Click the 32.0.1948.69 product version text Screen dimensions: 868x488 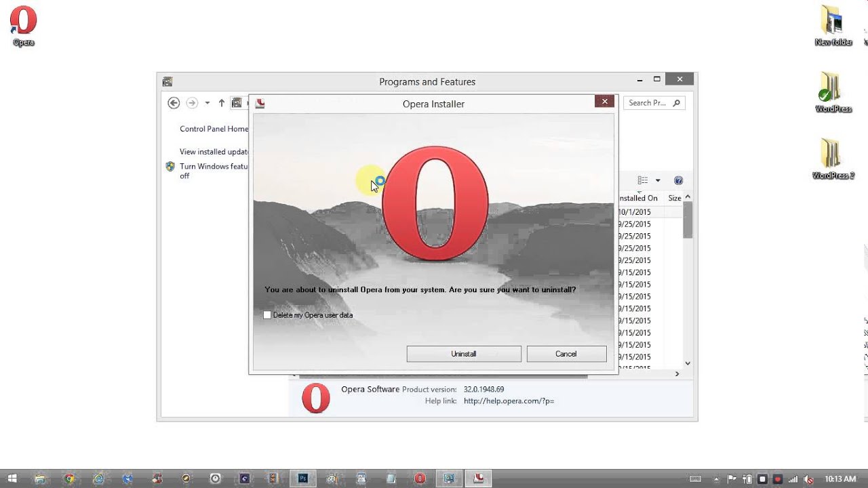click(x=484, y=390)
